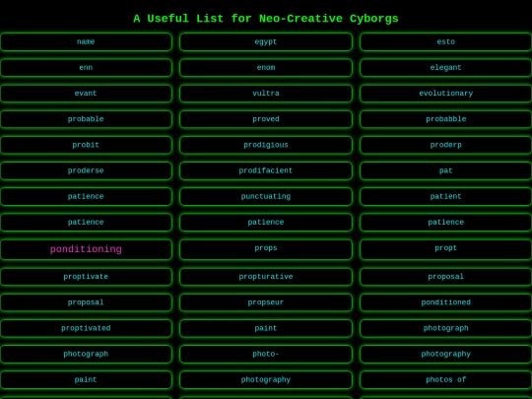Screen dimensions: 532x399
Task: Pick the "pat" word box
Action: click(x=446, y=170)
